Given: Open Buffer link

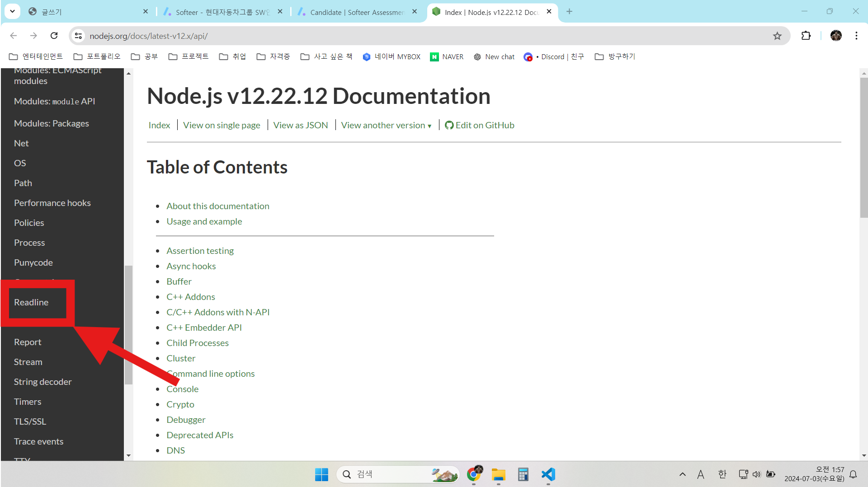Looking at the screenshot, I should pos(179,281).
